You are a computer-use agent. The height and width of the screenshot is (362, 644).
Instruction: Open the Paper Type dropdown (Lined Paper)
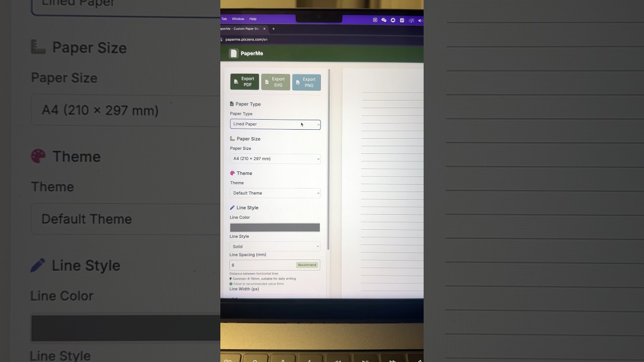tap(275, 124)
